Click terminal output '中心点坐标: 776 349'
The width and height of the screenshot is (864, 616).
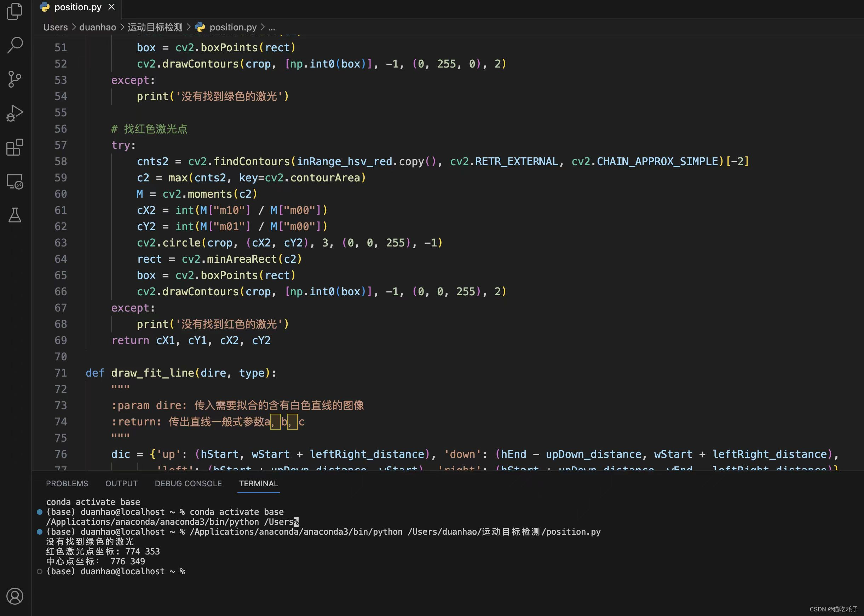coord(96,562)
